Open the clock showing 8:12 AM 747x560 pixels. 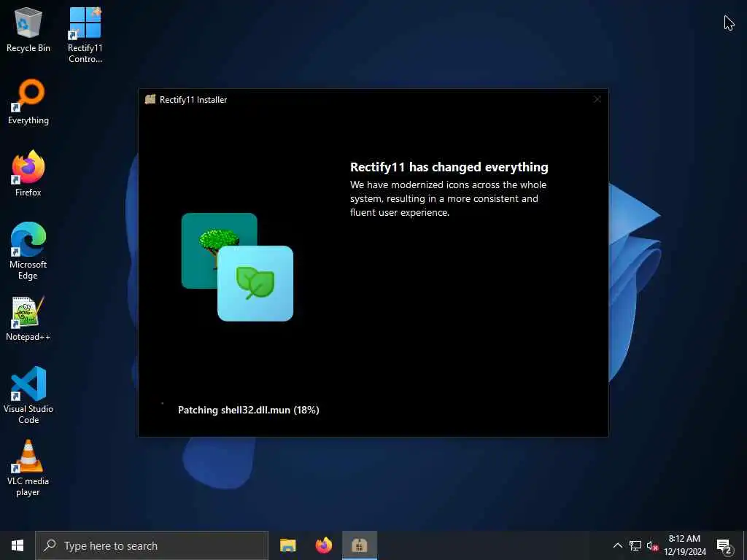tap(684, 545)
